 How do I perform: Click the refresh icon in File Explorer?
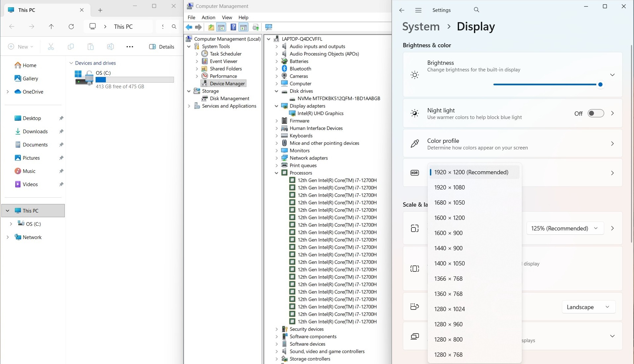(x=71, y=26)
